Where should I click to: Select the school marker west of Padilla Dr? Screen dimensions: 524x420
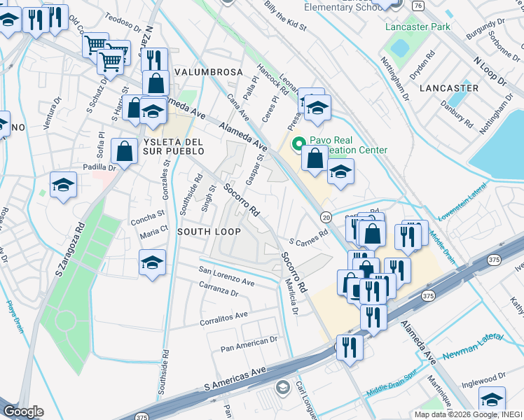[64, 187]
